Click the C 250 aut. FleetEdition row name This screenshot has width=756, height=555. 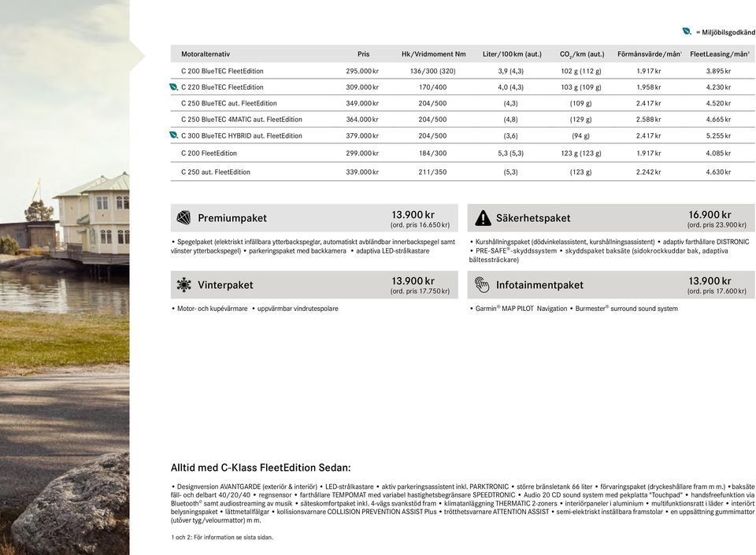(216, 172)
